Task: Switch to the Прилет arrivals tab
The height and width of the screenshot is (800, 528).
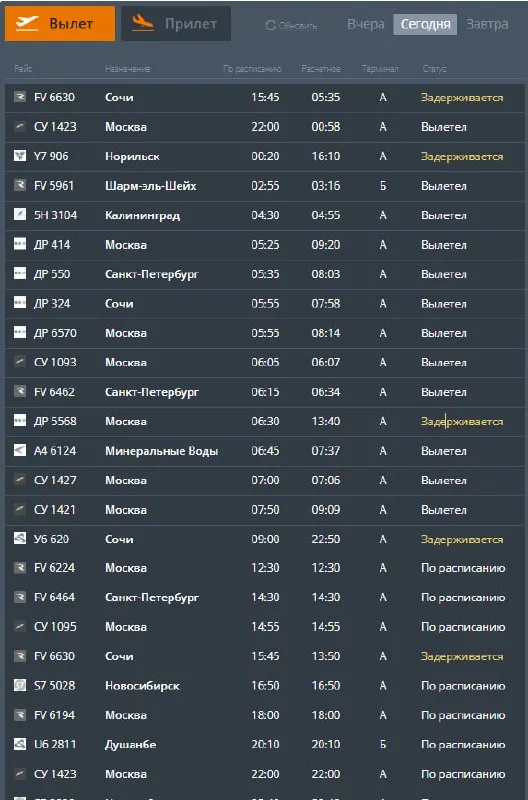Action: (x=176, y=23)
